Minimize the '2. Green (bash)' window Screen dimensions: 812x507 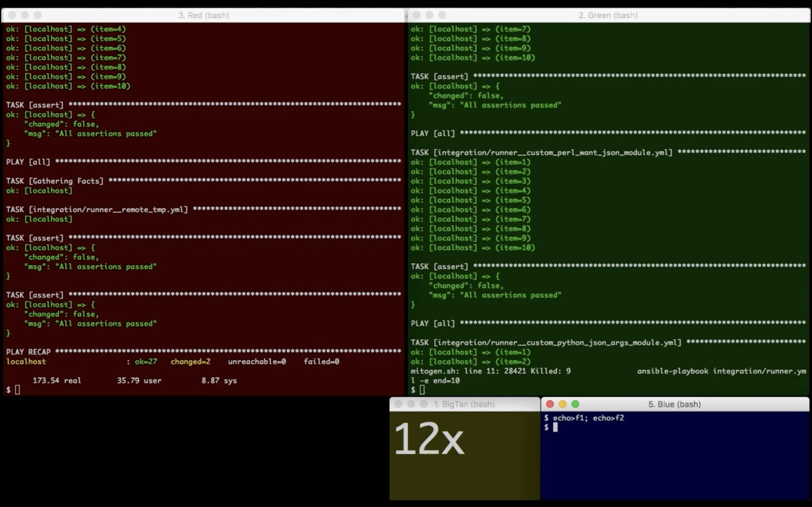pos(429,15)
